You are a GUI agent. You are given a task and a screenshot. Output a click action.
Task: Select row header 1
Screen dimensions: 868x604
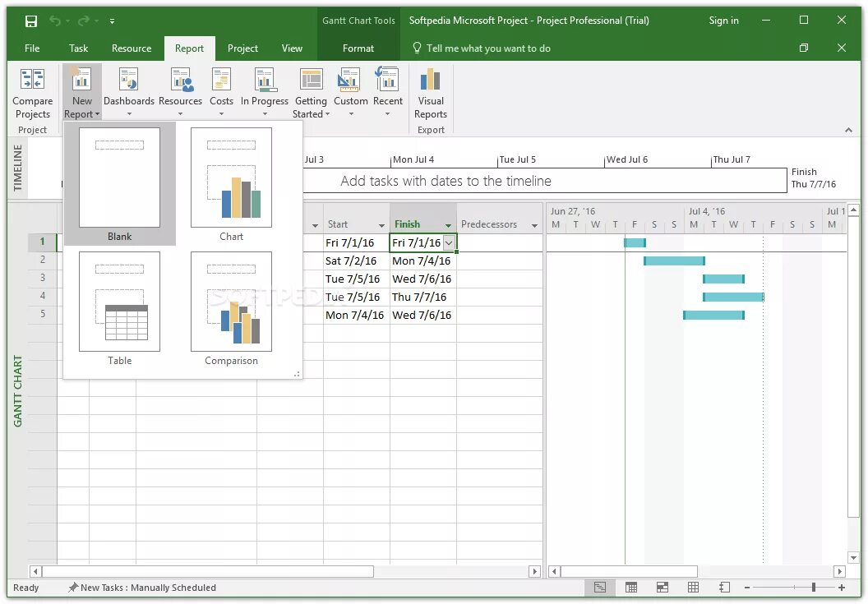coord(43,242)
